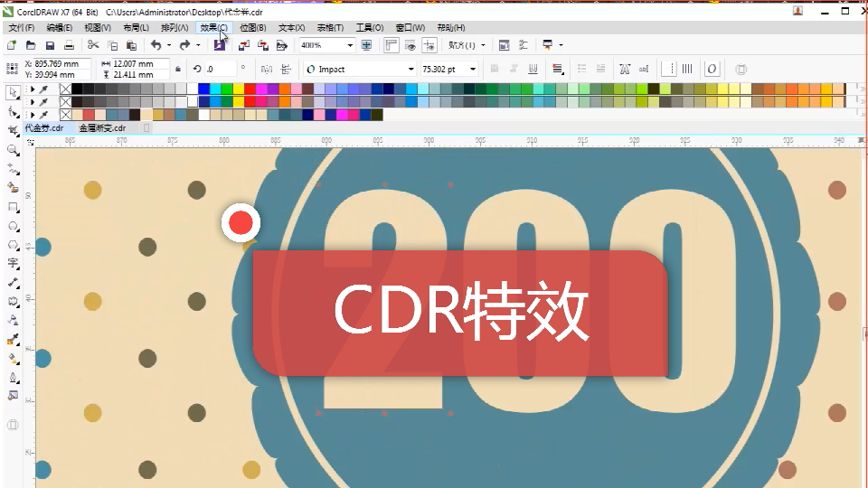868x488 pixels.
Task: Pick the yellow swatch in first palette row
Action: pyautogui.click(x=239, y=89)
